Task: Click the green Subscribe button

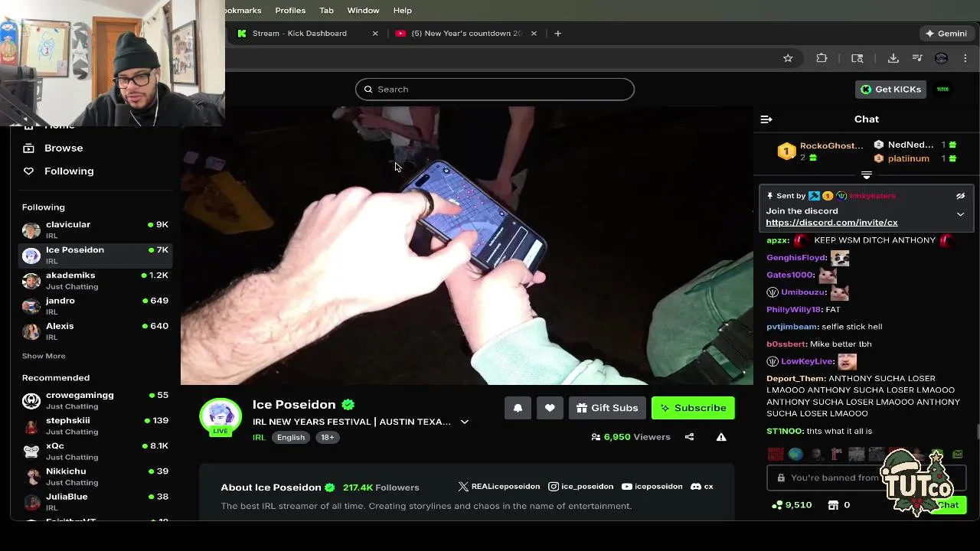Action: 693,408
